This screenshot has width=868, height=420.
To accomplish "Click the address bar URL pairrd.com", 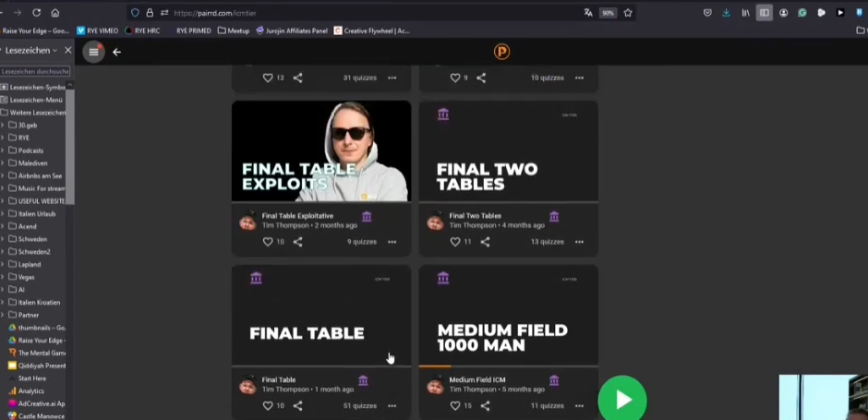I will (x=215, y=13).
